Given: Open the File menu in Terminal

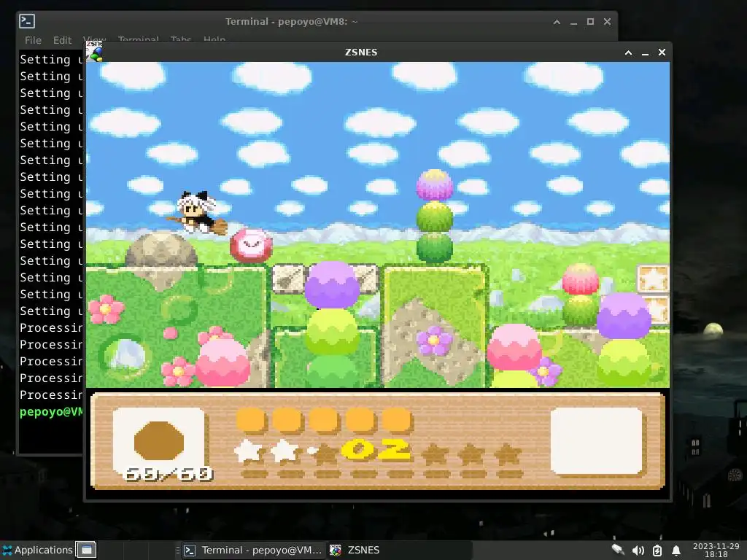Looking at the screenshot, I should (x=33, y=40).
